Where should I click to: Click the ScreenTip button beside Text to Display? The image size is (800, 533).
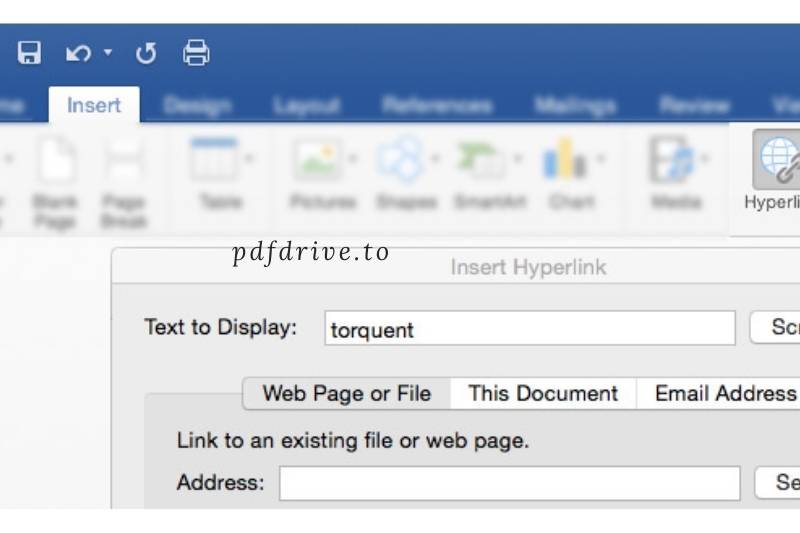(775, 327)
